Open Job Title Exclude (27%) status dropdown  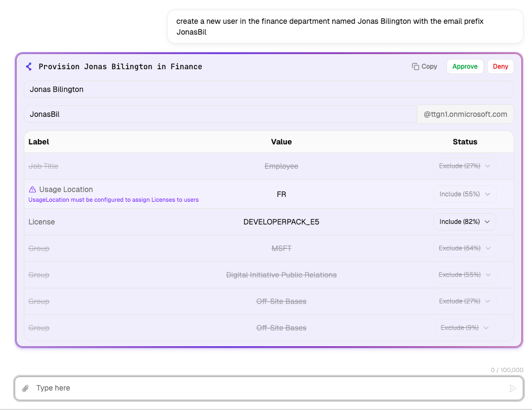tap(464, 166)
